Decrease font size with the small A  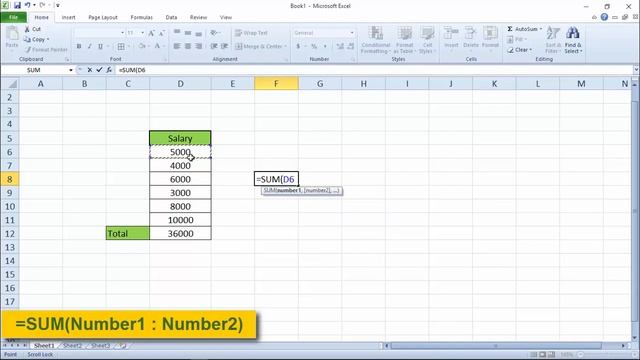pyautogui.click(x=162, y=33)
